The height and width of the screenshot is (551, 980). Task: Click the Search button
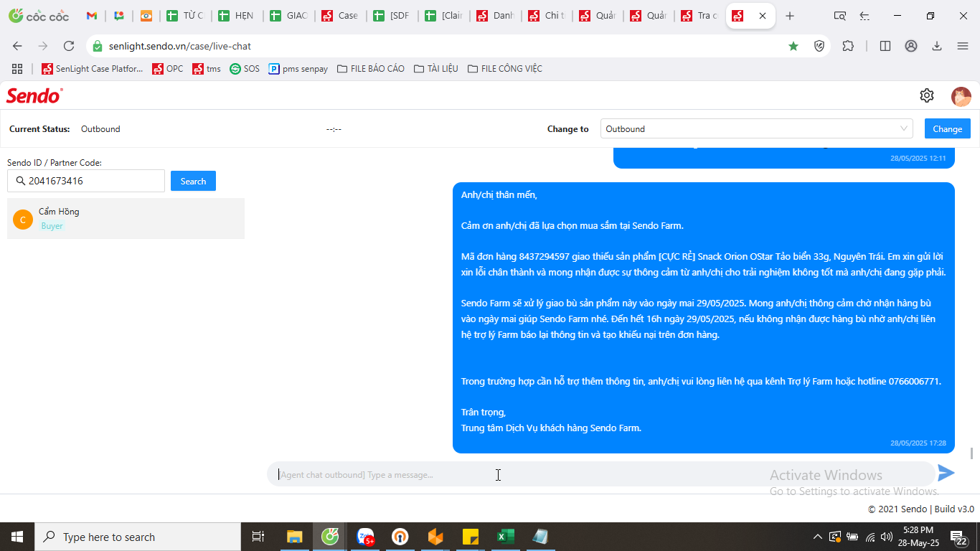[x=193, y=181]
